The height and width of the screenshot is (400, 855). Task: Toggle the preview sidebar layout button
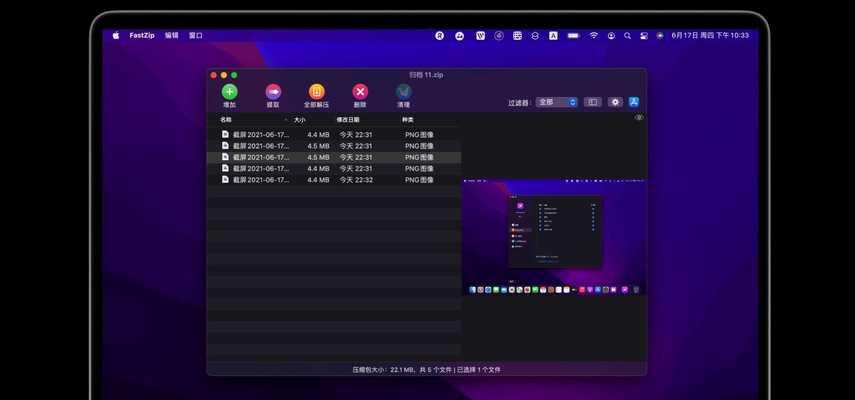pyautogui.click(x=593, y=102)
